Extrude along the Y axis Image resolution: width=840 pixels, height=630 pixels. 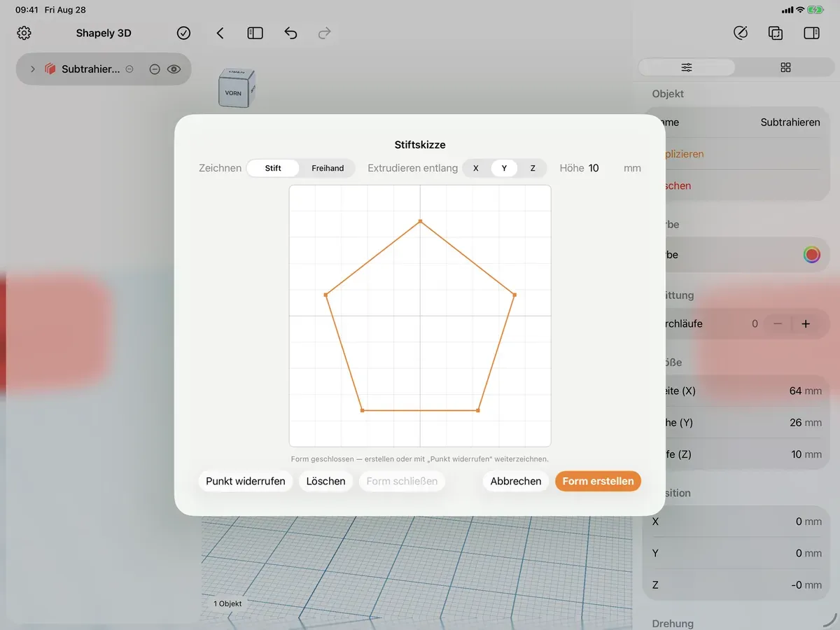(x=504, y=168)
